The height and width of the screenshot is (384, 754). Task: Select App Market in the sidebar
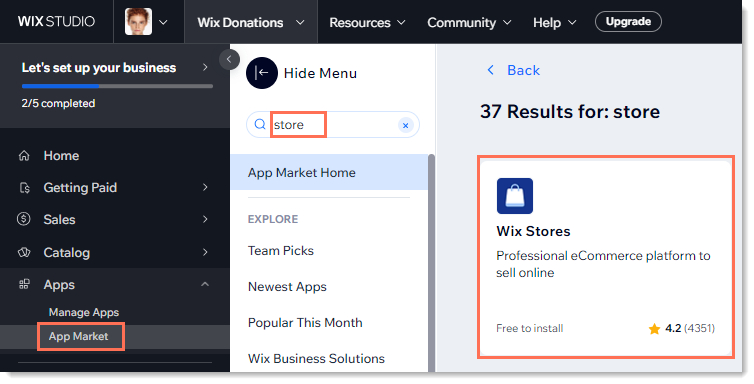coord(78,336)
